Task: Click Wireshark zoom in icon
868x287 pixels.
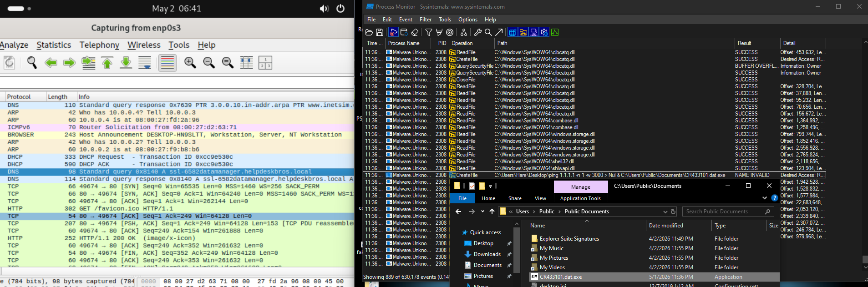Action: 190,62
